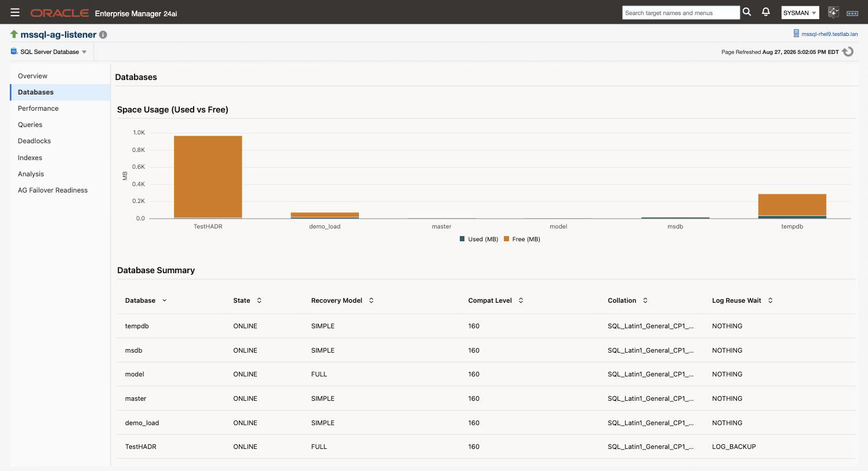The width and height of the screenshot is (868, 471).
Task: Open the hamburger navigation menu
Action: tap(15, 12)
